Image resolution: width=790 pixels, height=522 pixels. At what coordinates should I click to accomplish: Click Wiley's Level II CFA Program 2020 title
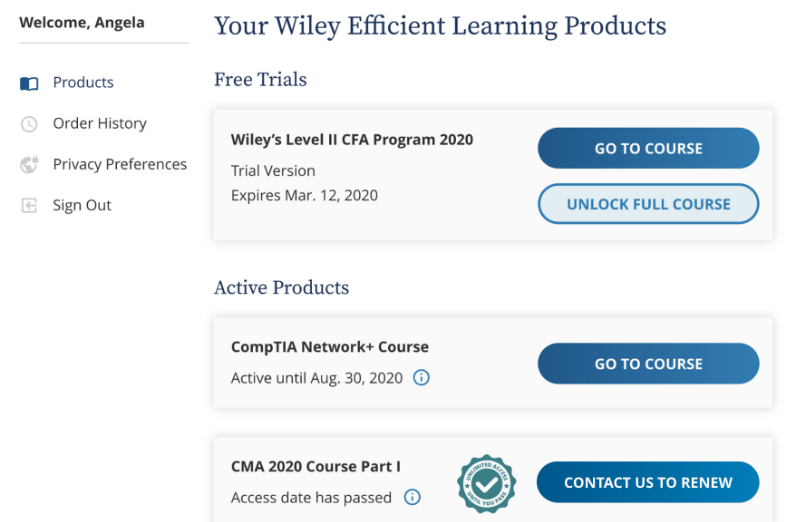pyautogui.click(x=352, y=140)
